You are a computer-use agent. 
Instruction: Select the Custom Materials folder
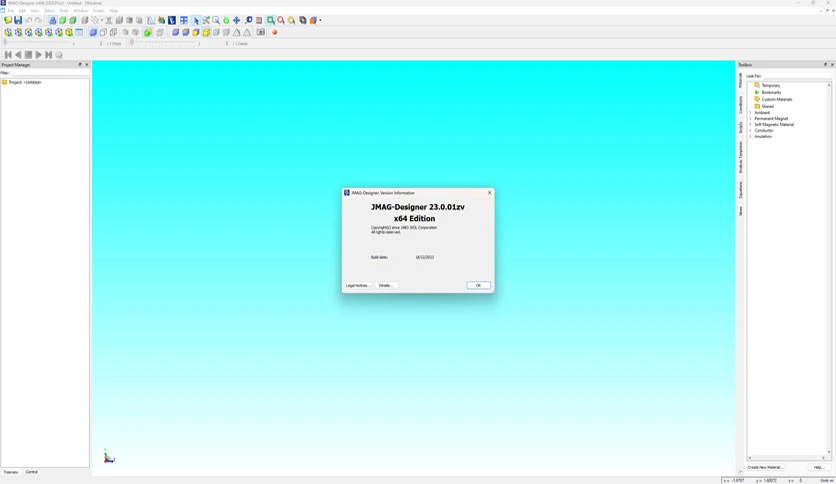point(777,99)
